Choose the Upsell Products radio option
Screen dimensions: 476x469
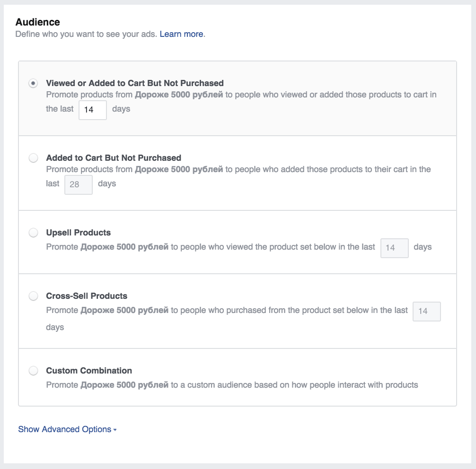point(33,233)
